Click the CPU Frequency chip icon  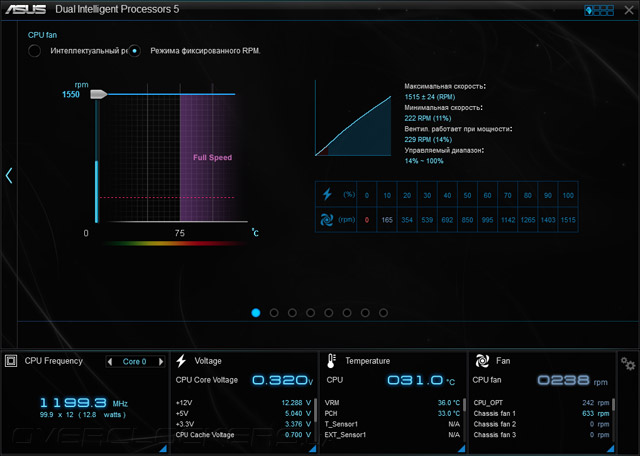(x=11, y=361)
